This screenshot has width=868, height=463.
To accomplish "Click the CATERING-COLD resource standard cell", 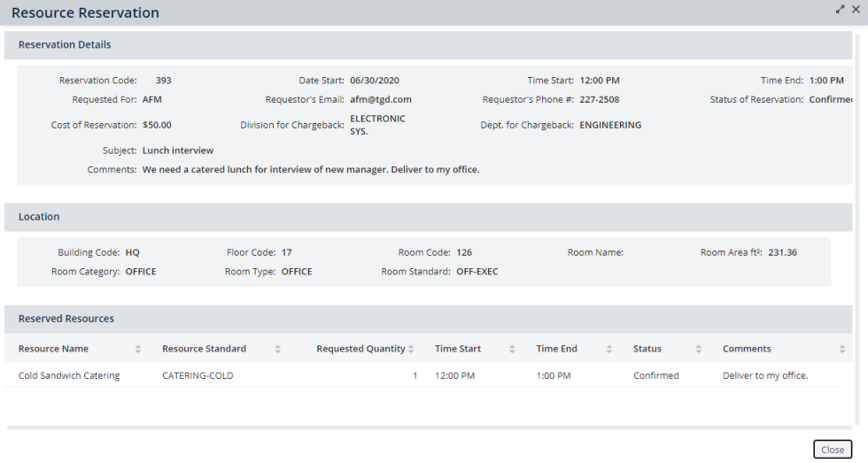I will tap(198, 375).
